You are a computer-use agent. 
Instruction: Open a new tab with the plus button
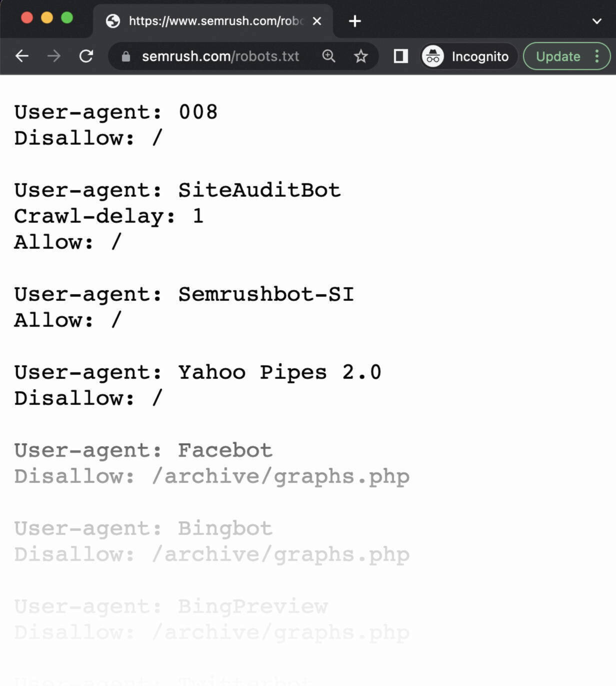(354, 21)
